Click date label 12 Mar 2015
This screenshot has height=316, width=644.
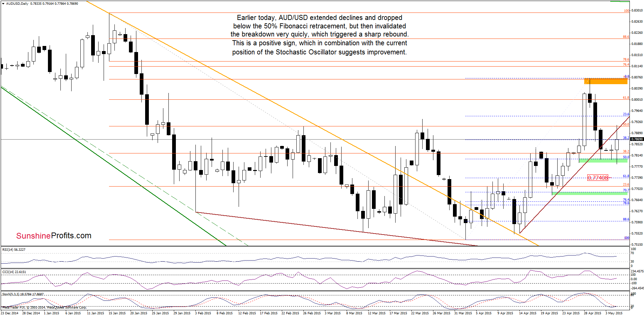click(x=377, y=313)
